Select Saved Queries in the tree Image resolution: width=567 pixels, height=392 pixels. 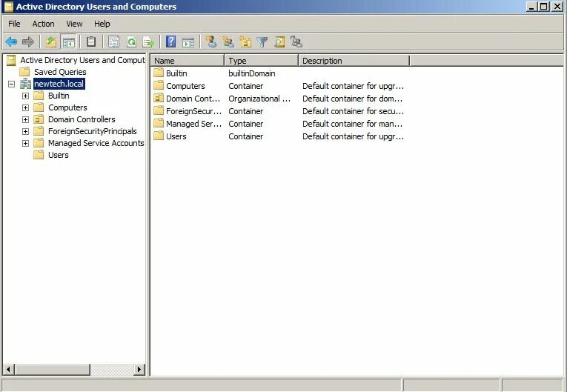pyautogui.click(x=60, y=72)
